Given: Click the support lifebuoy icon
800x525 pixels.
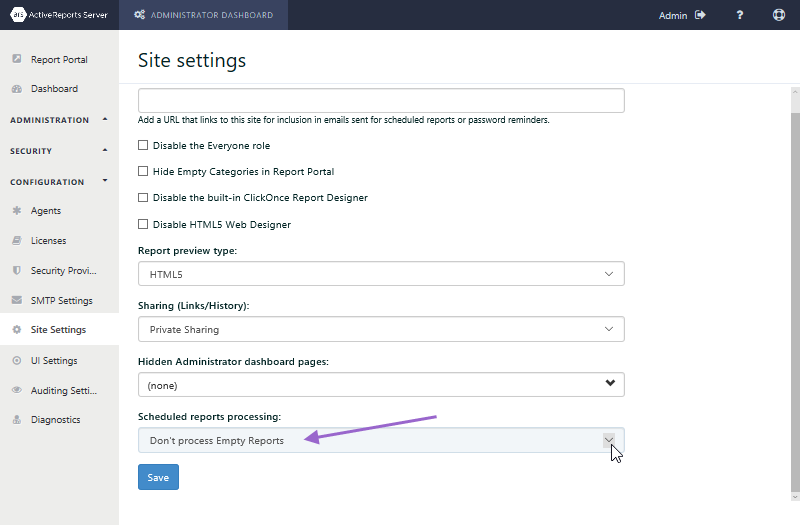Looking at the screenshot, I should tap(779, 15).
